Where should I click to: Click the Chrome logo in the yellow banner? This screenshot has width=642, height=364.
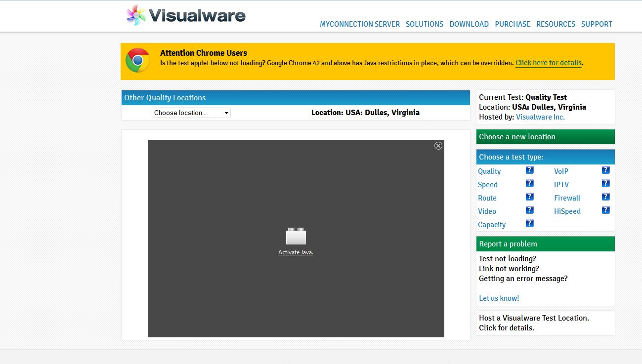click(138, 60)
